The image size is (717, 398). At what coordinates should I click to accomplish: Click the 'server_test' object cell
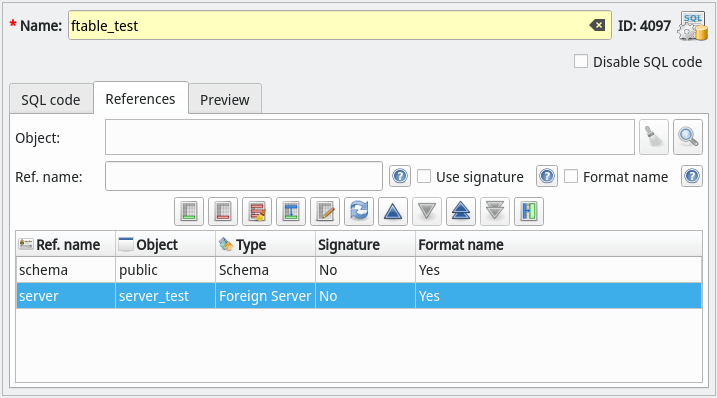tap(166, 296)
